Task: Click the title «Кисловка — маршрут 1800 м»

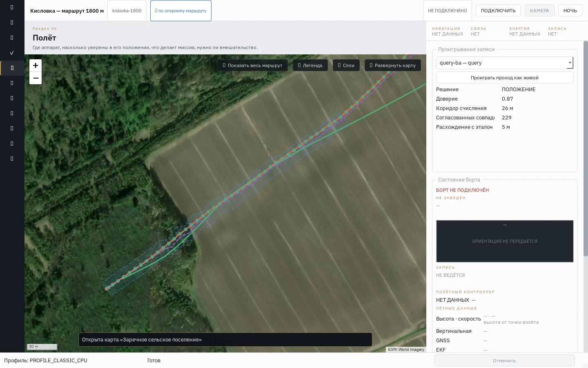Action: [67, 11]
